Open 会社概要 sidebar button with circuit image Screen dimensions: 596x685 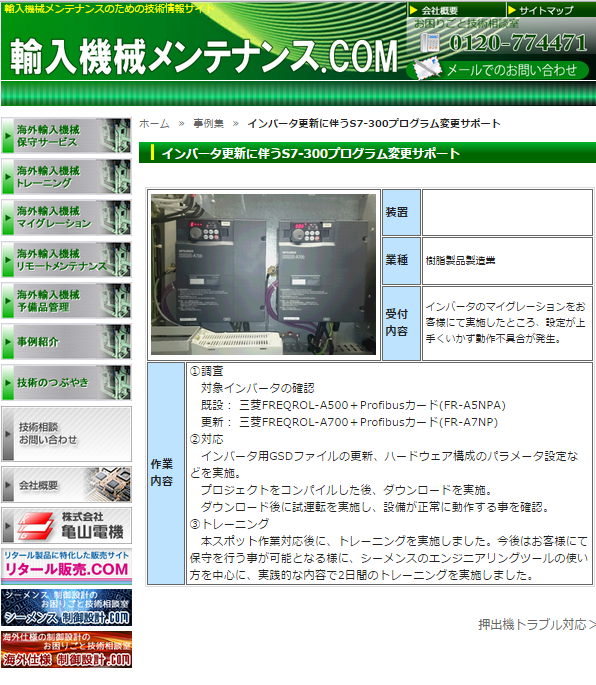click(66, 484)
